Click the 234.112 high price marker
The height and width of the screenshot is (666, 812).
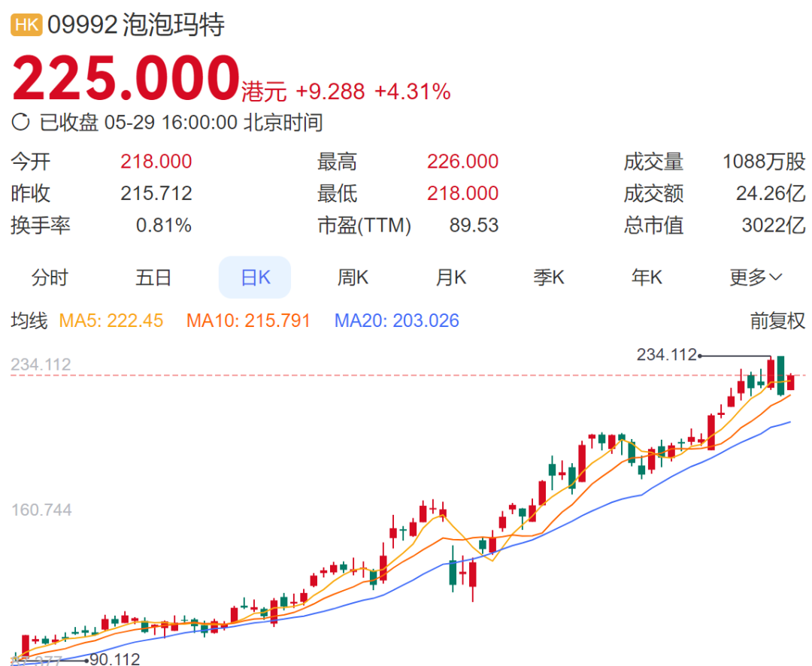point(667,354)
